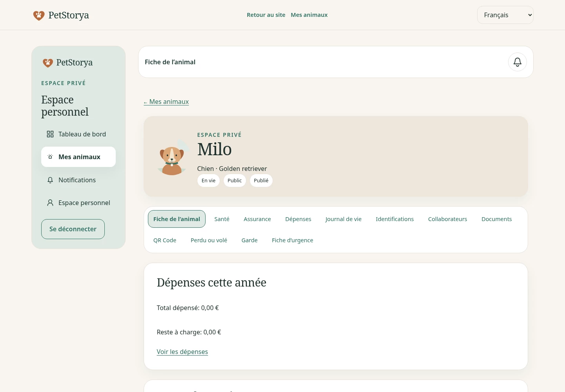Screen dimensions: 565x392
Task: Click the En vie status badge
Action: tap(208, 181)
